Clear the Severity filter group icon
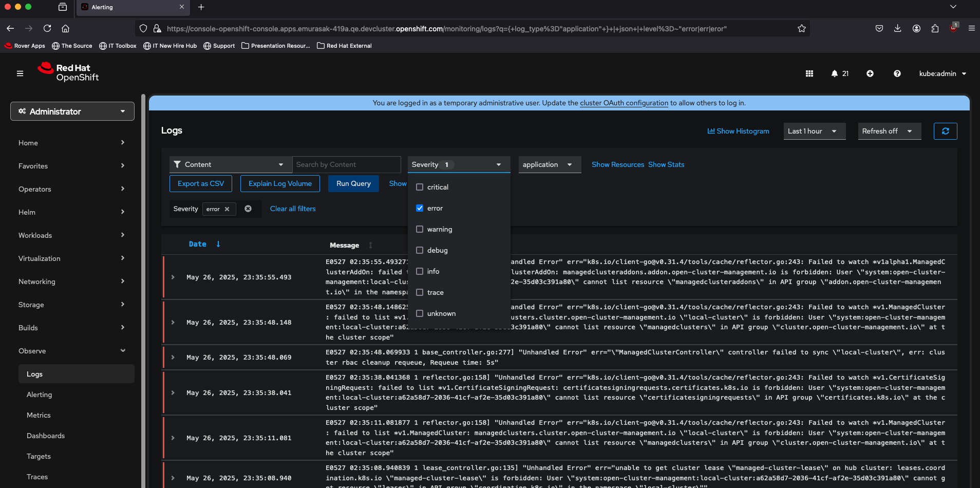This screenshot has width=980, height=488. (248, 209)
